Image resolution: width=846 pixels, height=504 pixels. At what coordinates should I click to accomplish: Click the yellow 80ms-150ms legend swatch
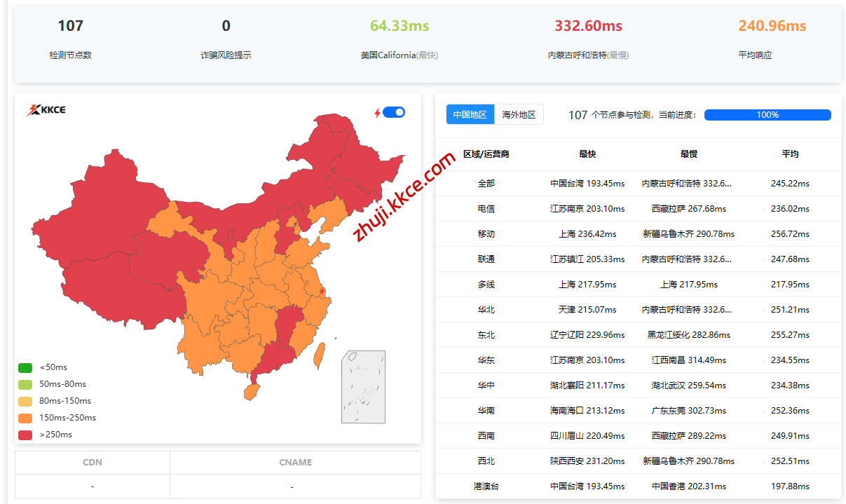(25, 401)
